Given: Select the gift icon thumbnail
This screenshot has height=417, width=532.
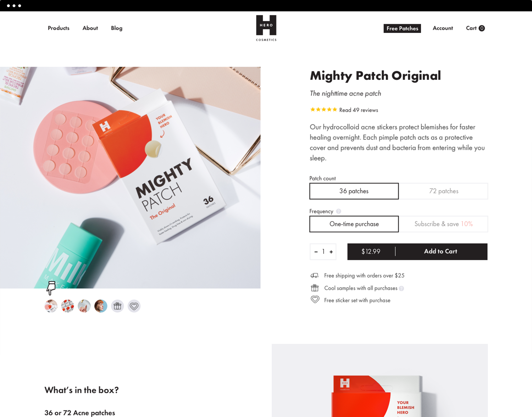Looking at the screenshot, I should click(117, 306).
